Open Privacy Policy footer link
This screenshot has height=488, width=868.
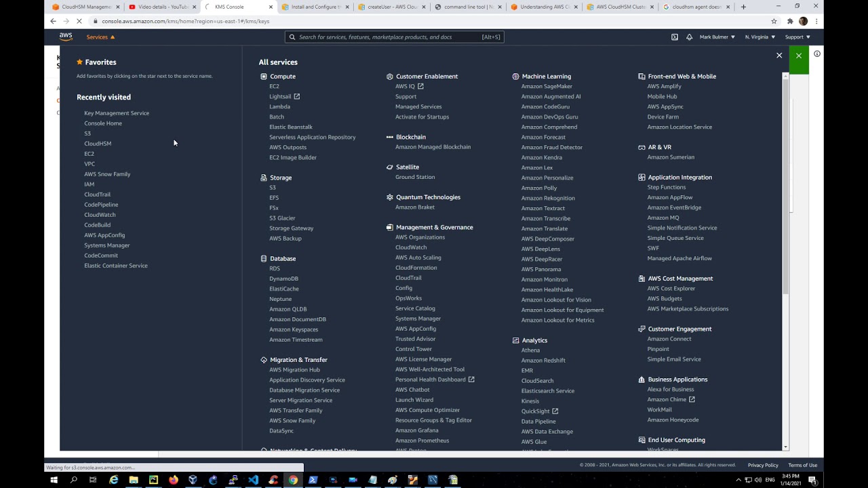click(x=763, y=465)
